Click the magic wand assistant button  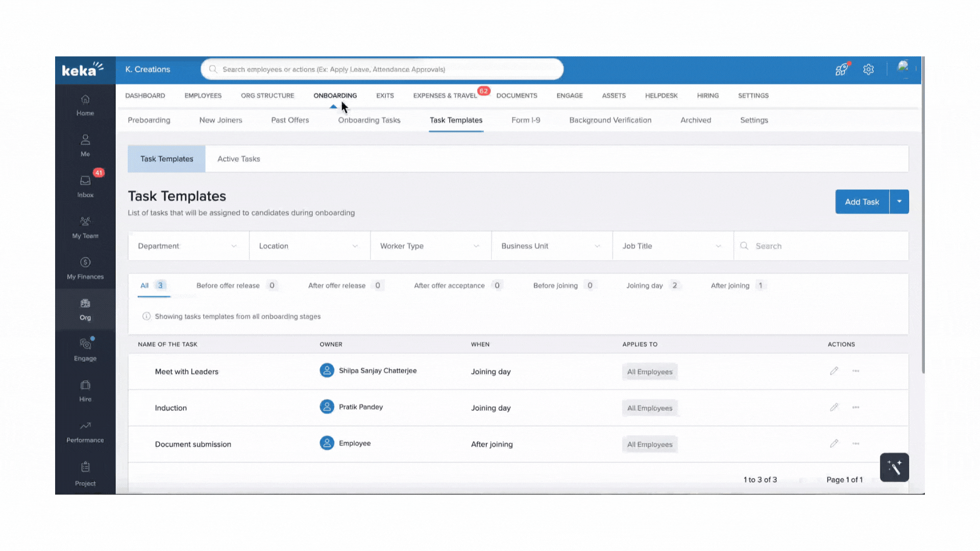[894, 467]
